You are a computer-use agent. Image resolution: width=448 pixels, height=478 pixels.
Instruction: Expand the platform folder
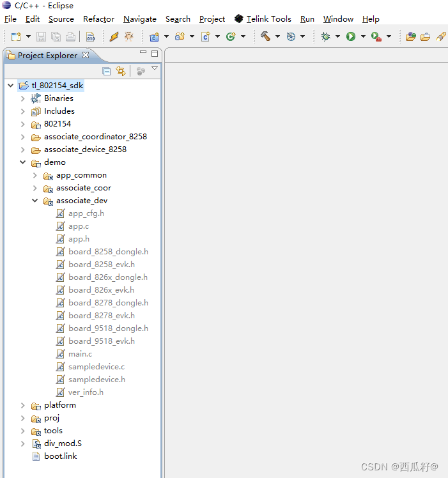coord(22,405)
